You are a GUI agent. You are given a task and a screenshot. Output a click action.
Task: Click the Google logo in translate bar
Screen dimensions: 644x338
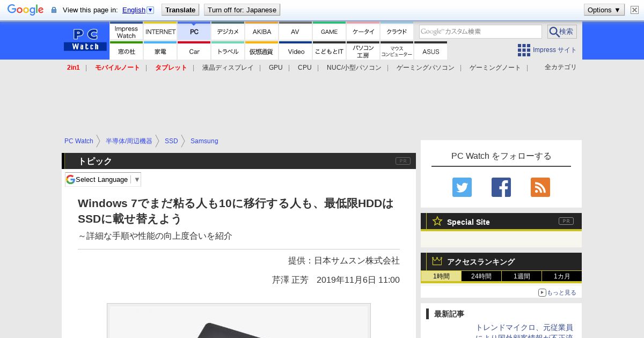25,10
